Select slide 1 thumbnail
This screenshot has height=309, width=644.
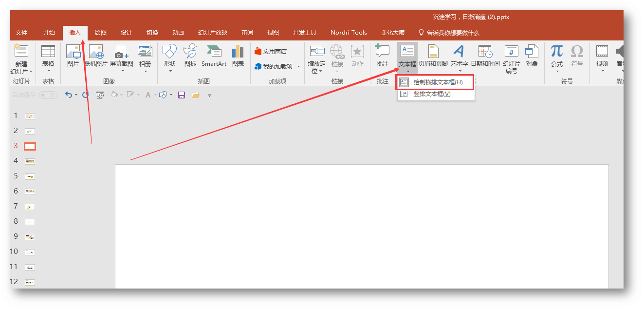pos(30,116)
